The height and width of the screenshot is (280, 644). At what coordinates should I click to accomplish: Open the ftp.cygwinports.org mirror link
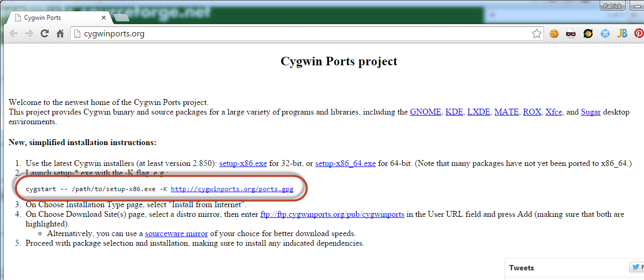click(x=332, y=214)
